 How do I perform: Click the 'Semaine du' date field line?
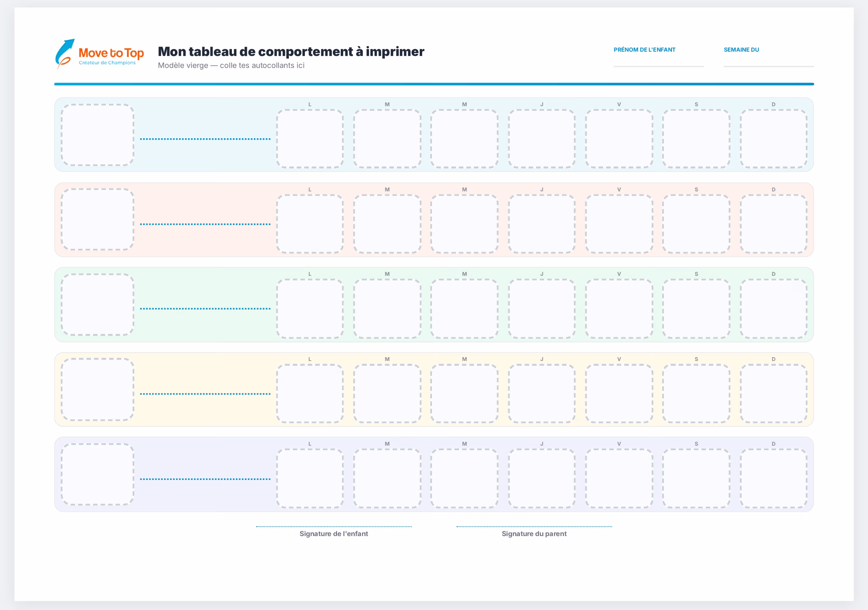769,66
